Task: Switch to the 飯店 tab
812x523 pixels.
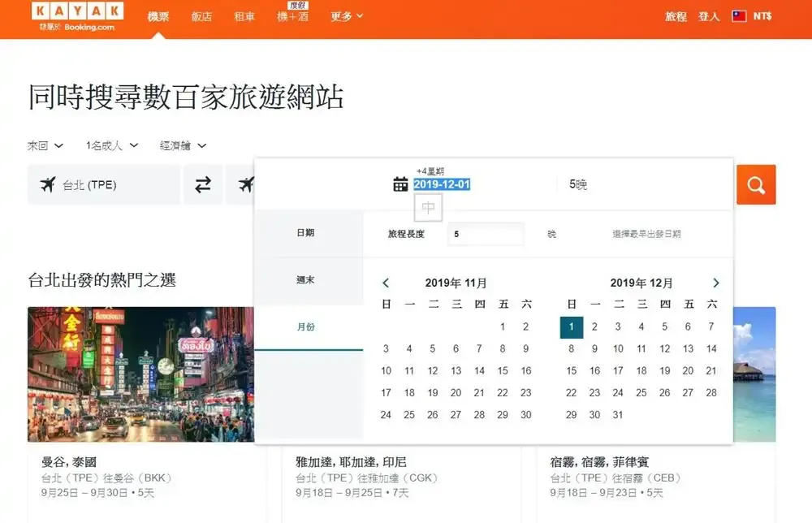Action: [x=201, y=16]
